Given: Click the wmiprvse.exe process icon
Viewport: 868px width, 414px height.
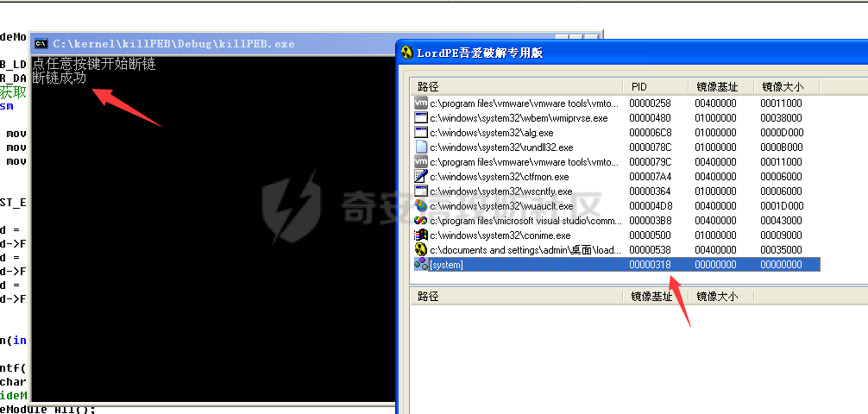Looking at the screenshot, I should pos(421,118).
